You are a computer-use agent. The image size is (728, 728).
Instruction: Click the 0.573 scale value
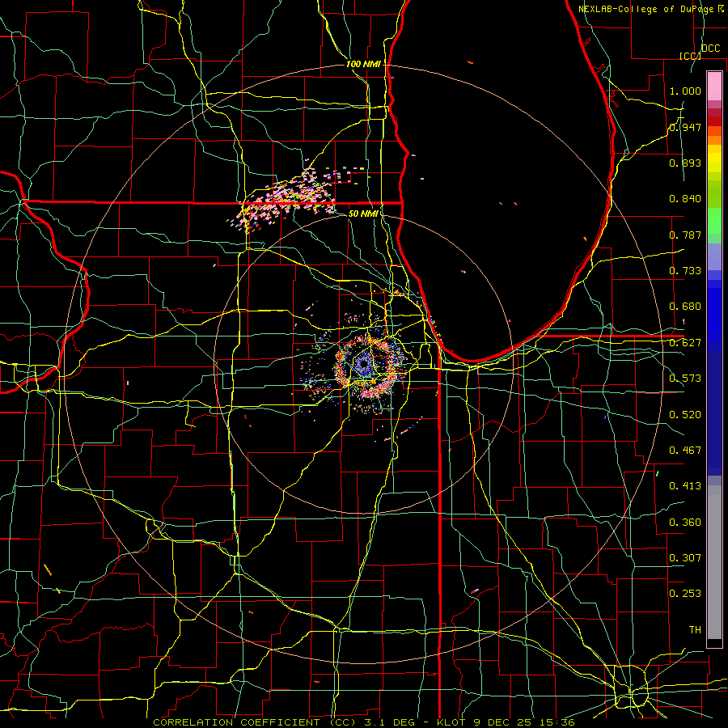685,379
